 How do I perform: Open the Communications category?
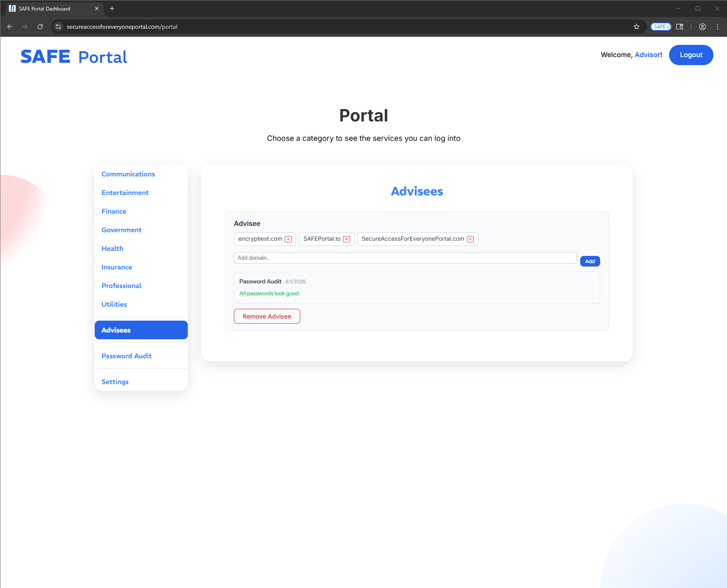pyautogui.click(x=128, y=174)
